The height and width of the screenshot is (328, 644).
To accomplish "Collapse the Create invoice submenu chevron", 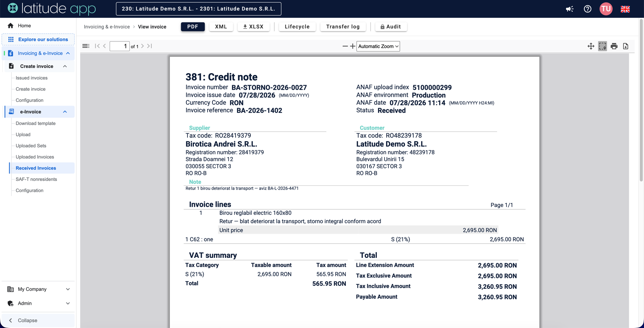I will point(65,66).
